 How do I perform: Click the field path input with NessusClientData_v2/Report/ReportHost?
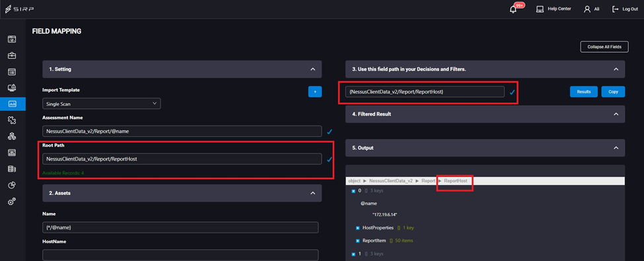pyautogui.click(x=425, y=92)
